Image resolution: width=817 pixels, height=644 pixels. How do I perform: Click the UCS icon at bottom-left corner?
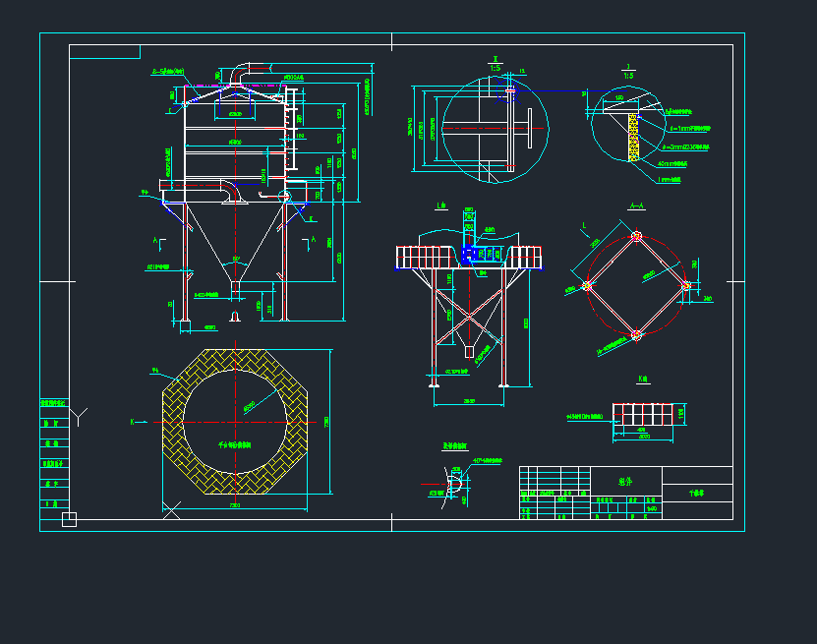tap(69, 519)
